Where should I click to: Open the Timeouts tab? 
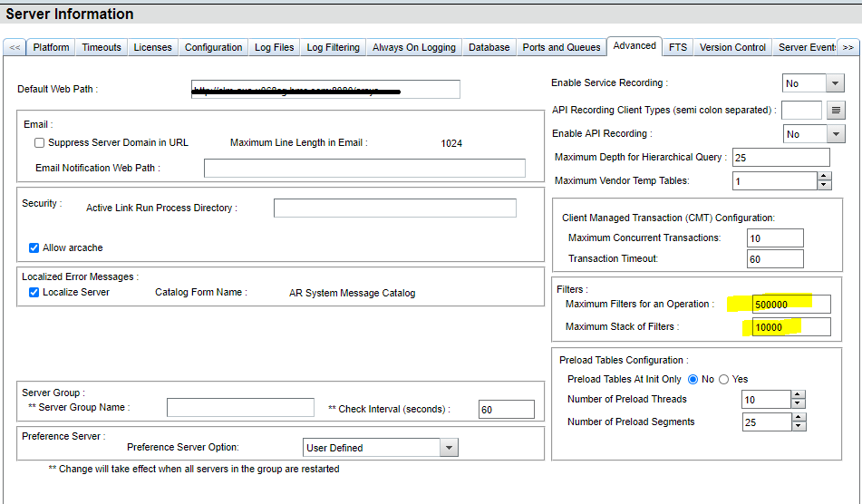pos(102,47)
